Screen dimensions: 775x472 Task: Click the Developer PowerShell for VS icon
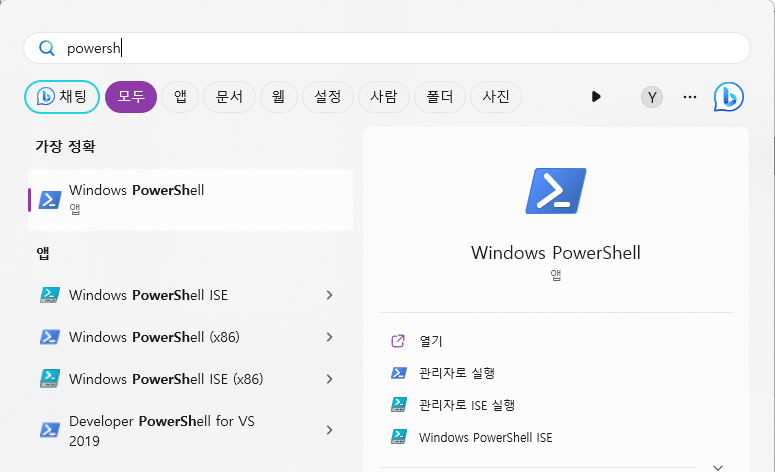[x=50, y=430]
